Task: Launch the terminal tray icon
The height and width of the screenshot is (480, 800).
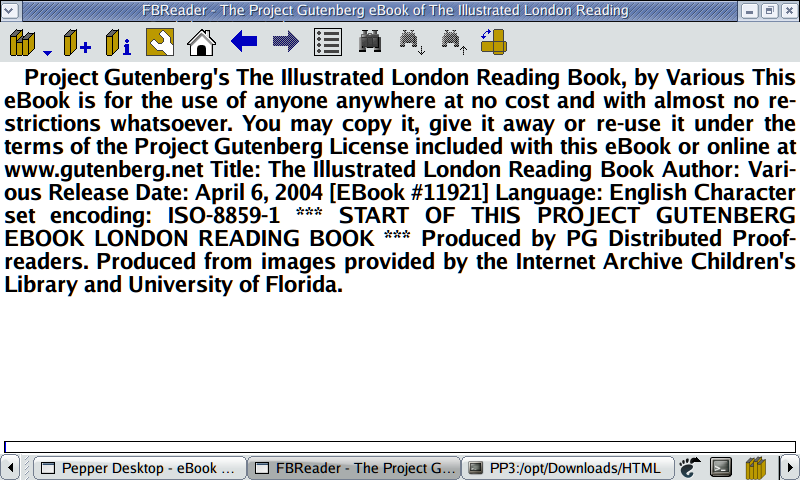Action: 721,467
